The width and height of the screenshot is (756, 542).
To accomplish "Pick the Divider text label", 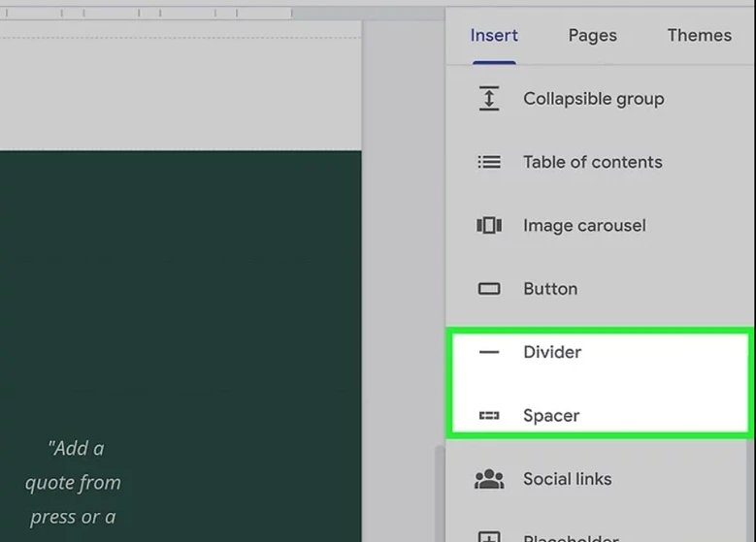I will (x=552, y=353).
